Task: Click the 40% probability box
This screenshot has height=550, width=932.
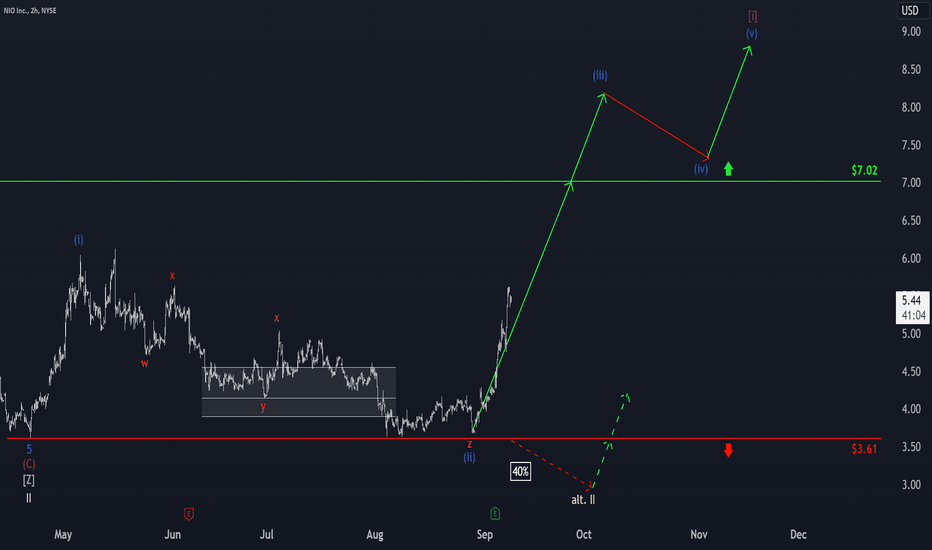Action: pyautogui.click(x=520, y=472)
